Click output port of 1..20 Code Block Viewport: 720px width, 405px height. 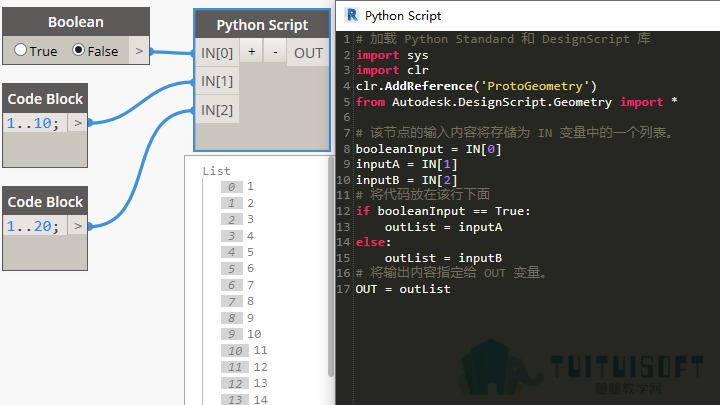[78, 226]
